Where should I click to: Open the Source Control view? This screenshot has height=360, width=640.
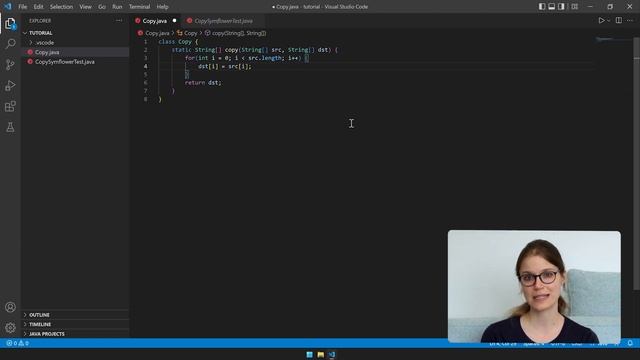point(10,64)
